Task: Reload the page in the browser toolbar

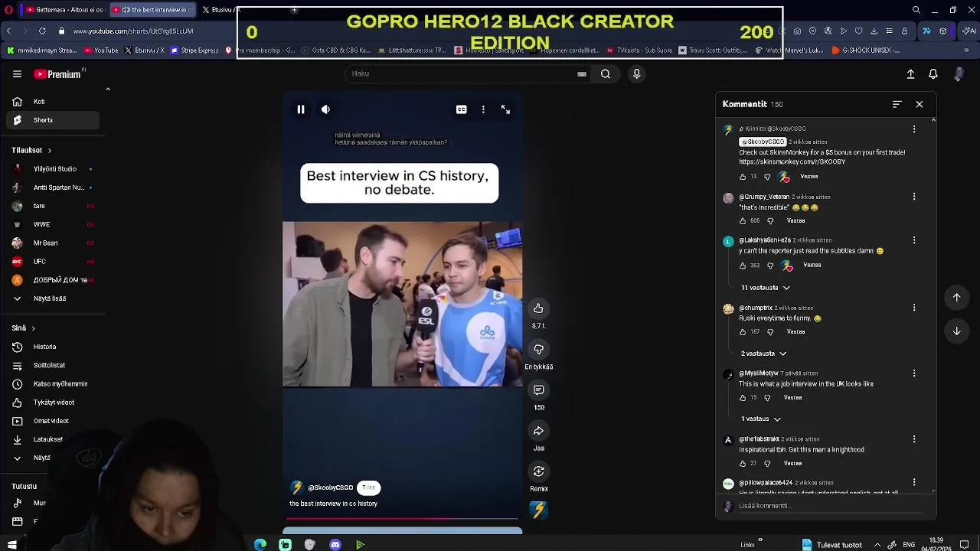Action: click(42, 31)
